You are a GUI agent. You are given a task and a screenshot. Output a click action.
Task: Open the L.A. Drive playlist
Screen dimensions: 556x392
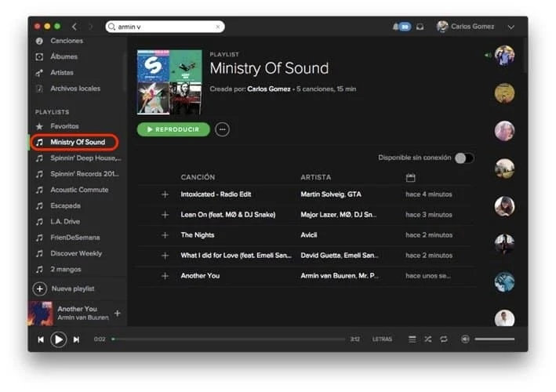click(65, 222)
